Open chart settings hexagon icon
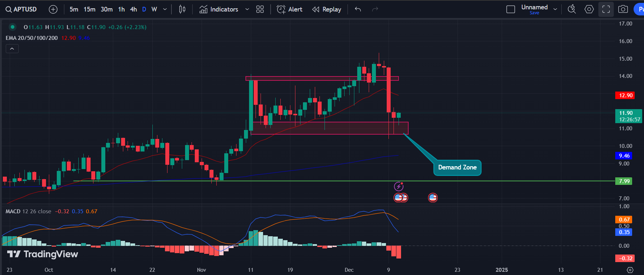Viewport: 644px width, 275px height. click(x=589, y=9)
